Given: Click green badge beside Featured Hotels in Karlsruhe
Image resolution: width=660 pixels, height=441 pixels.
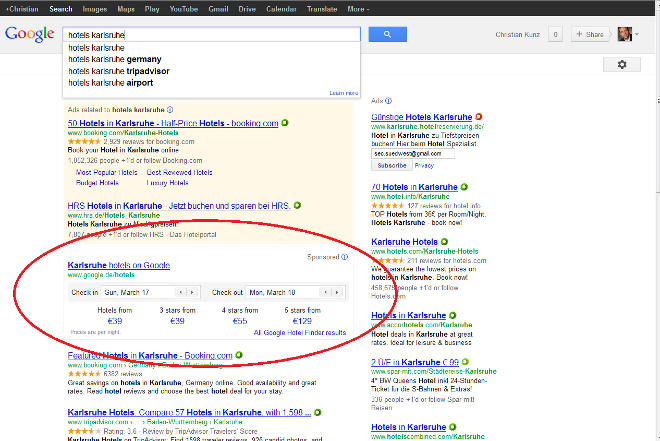Looking at the screenshot, I should [239, 355].
